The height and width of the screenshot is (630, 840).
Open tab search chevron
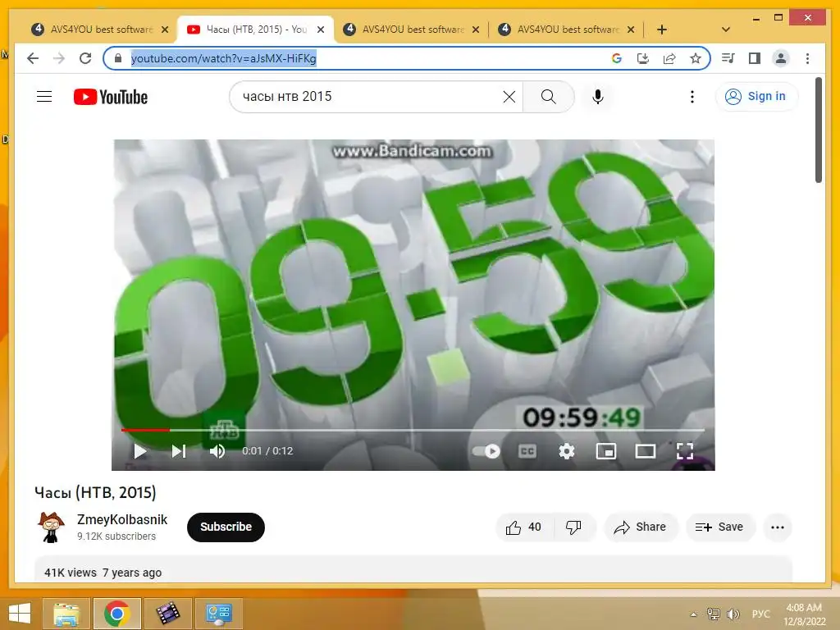coord(726,30)
